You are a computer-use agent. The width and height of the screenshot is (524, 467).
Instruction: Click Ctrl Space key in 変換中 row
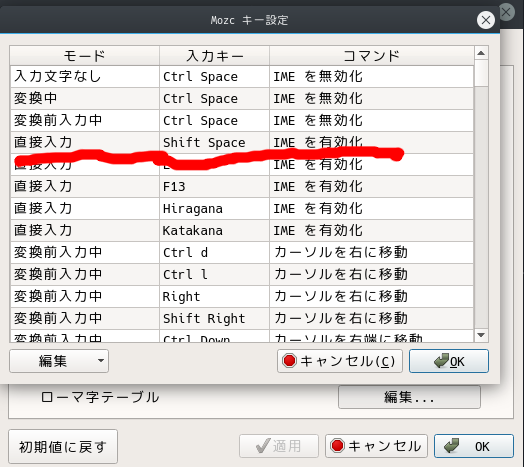[215, 99]
